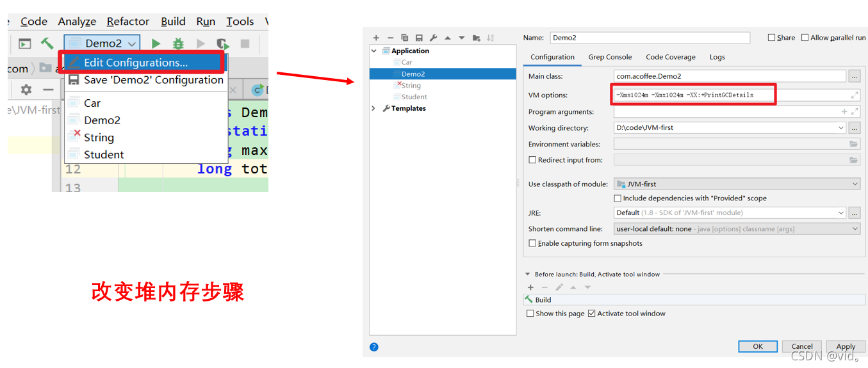This screenshot has height=368, width=868.
Task: Open edit templates wrench icon in toolbar
Action: (x=433, y=38)
